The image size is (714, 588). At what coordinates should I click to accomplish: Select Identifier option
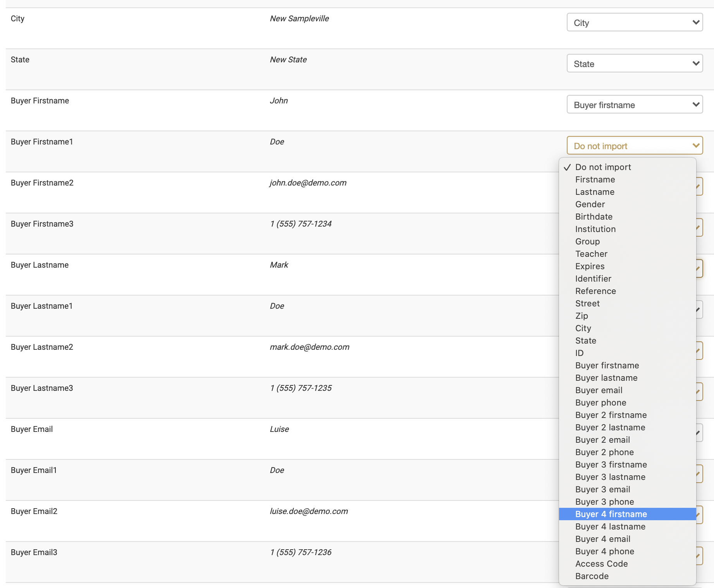pyautogui.click(x=628, y=279)
